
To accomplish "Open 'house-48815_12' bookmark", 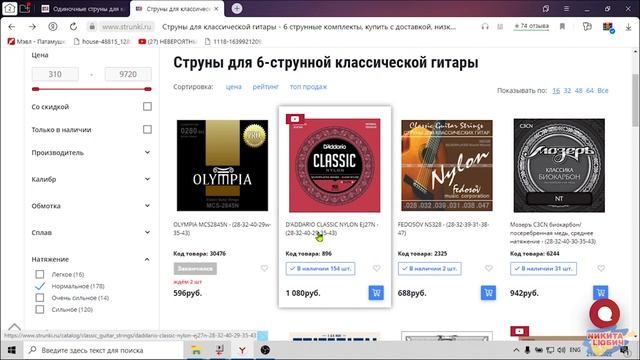I will point(101,41).
